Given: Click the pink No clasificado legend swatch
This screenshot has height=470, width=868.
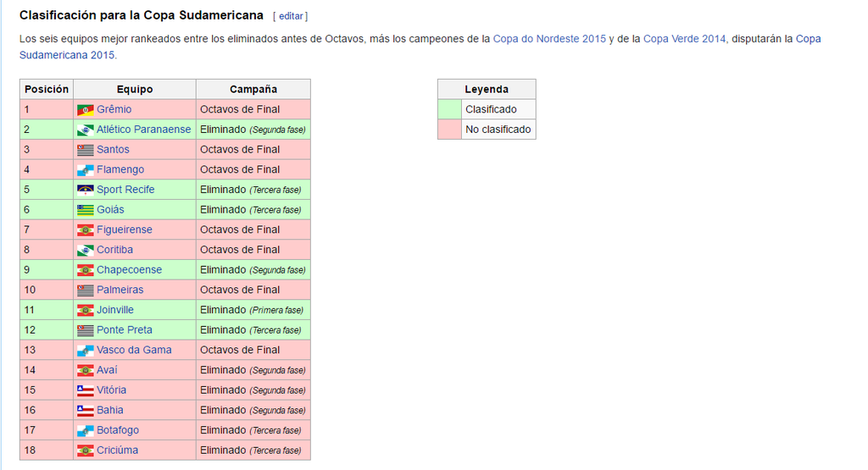Looking at the screenshot, I should click(x=449, y=130).
